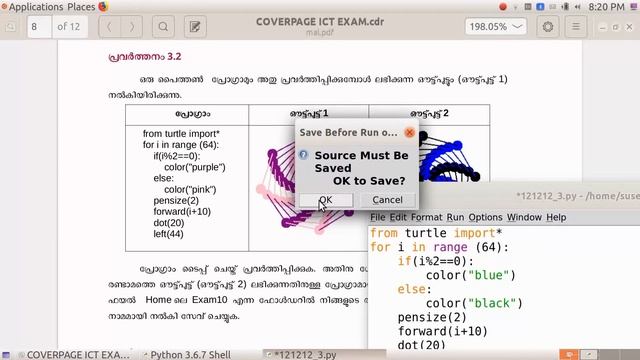The height and width of the screenshot is (360, 640).
Task: Click the 8:20 PM clock
Action: pos(607,7)
